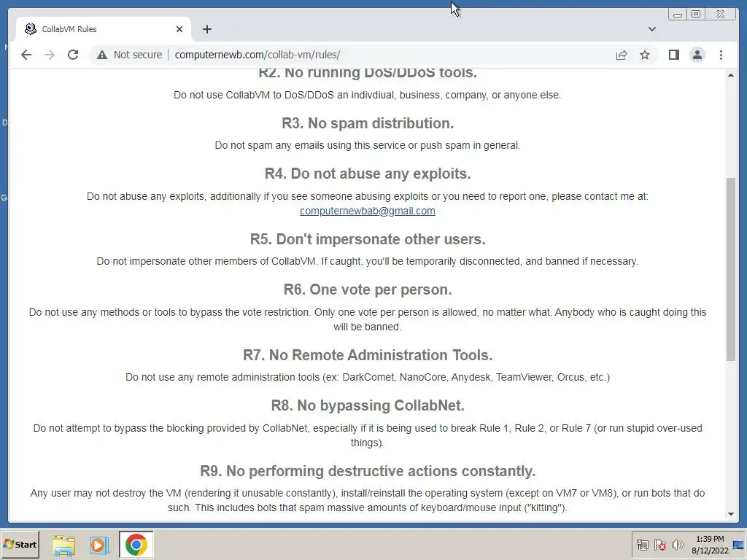Open Windows Explorer from the taskbar
This screenshot has width=747, height=560.
tap(63, 545)
